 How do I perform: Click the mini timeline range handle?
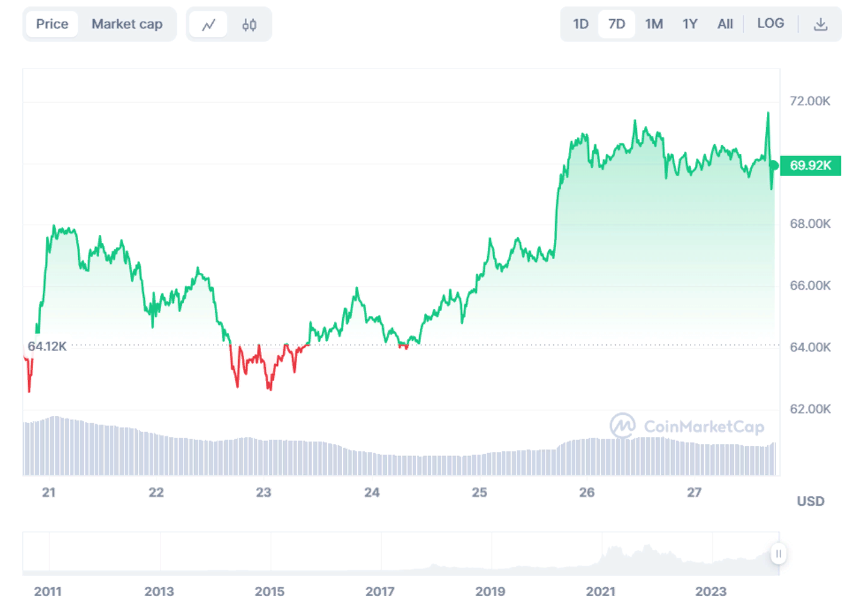(778, 553)
